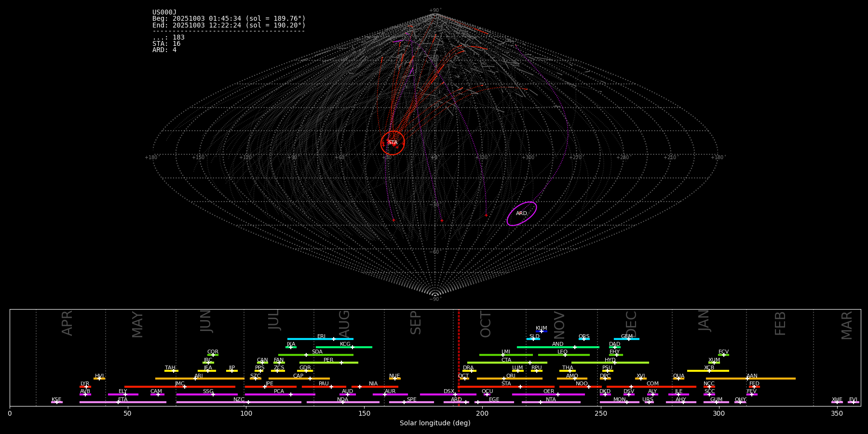Click the OCT month label in timeline
This screenshot has height=434, width=868.
(x=486, y=325)
